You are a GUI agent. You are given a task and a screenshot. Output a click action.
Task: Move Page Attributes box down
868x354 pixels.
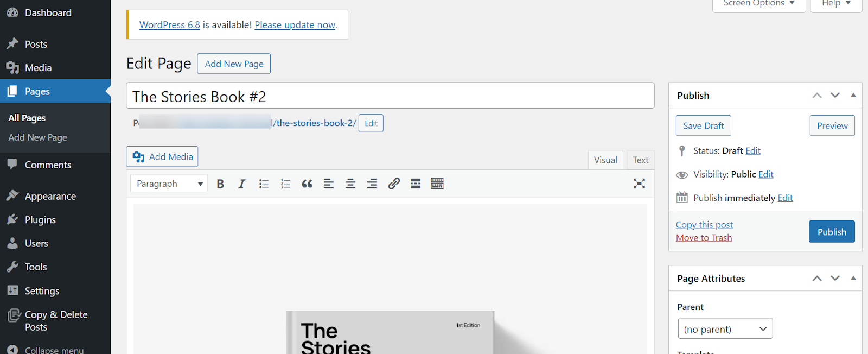(x=835, y=279)
